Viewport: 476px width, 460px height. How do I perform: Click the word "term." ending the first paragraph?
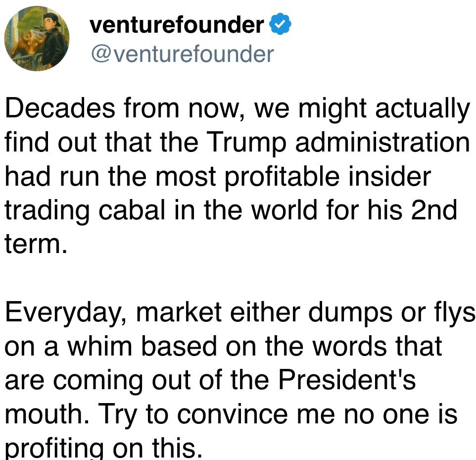click(x=36, y=244)
